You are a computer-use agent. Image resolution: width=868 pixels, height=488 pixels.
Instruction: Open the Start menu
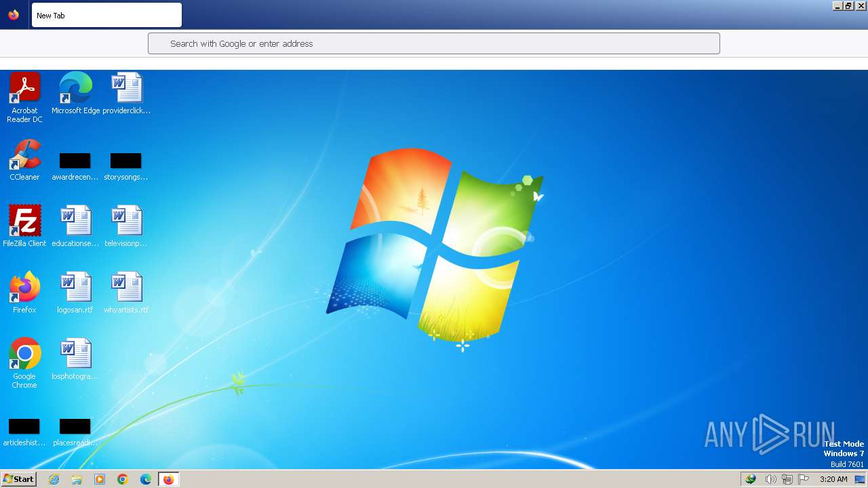click(18, 479)
